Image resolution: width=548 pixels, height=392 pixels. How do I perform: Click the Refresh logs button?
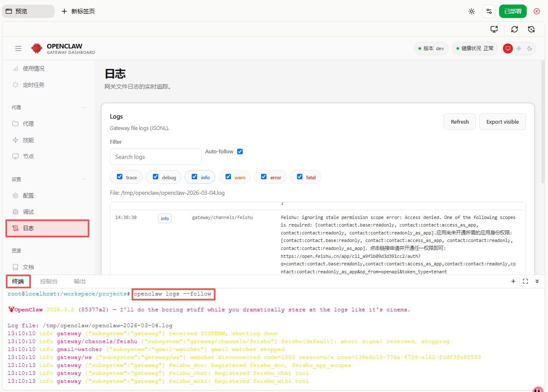tap(459, 122)
